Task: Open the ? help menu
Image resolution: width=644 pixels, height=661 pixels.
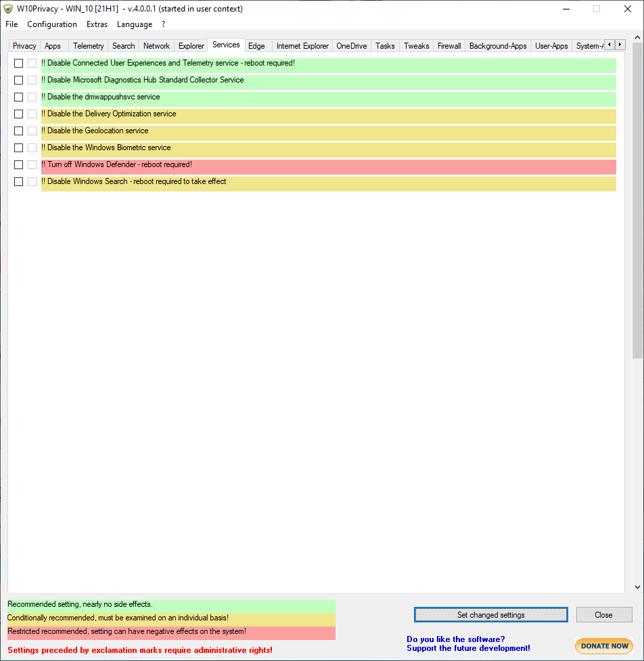Action: coord(164,24)
